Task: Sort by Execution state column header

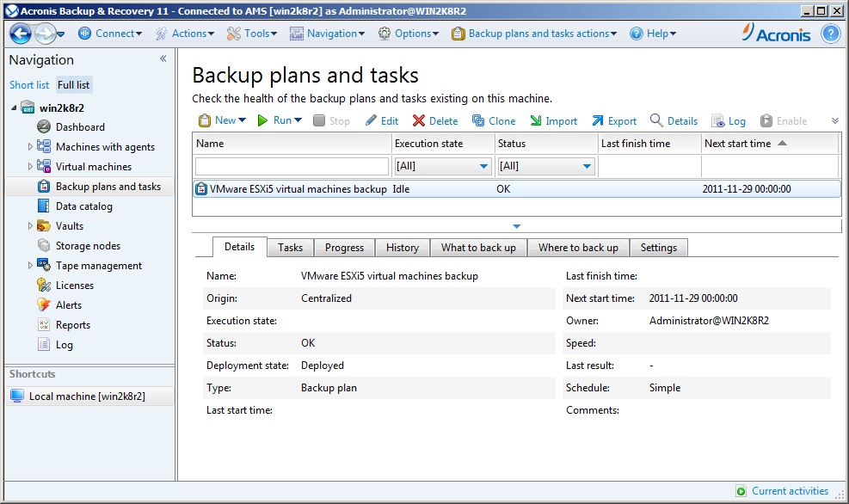Action: pos(443,144)
